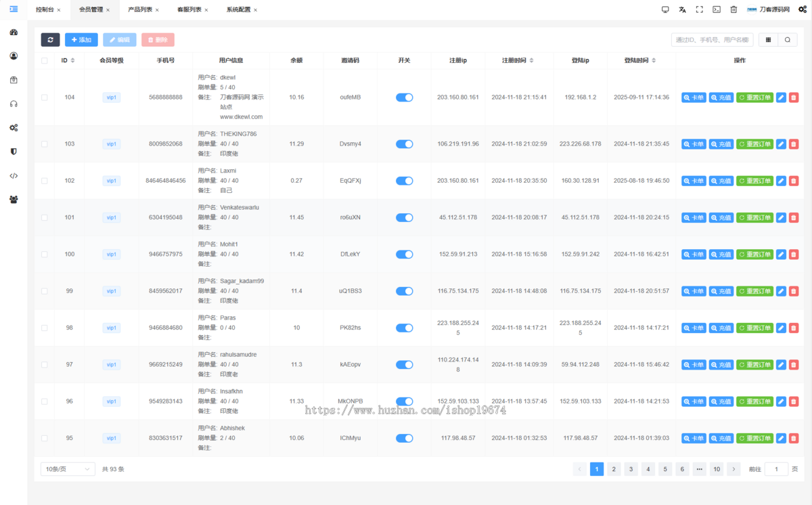Toggle the switch for user THEKING786
Screen dimensions: 812x505
pos(405,144)
